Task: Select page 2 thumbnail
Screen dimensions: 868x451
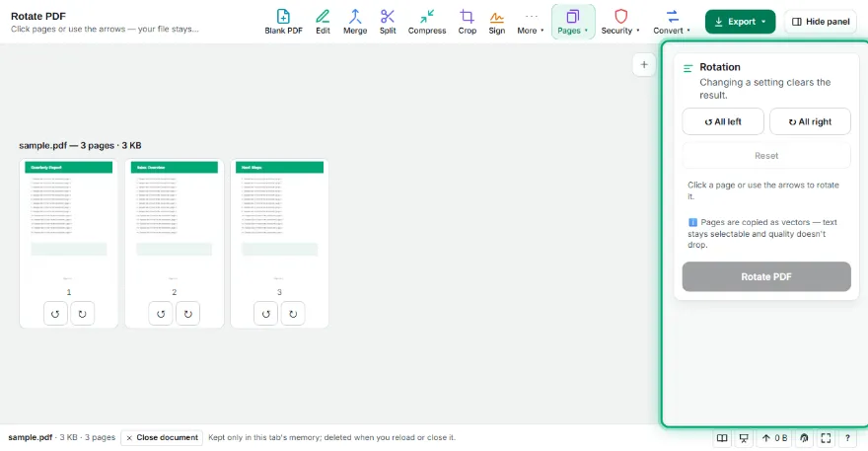Action: (174, 220)
